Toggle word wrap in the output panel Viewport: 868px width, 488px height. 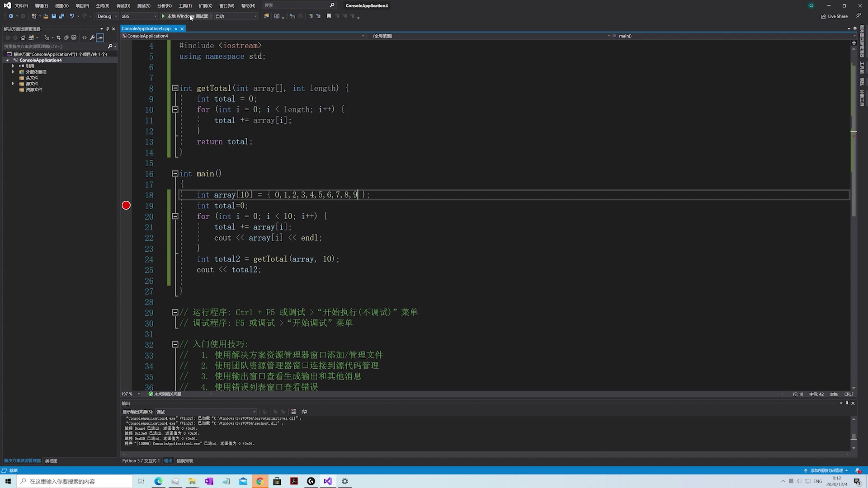coord(304,412)
